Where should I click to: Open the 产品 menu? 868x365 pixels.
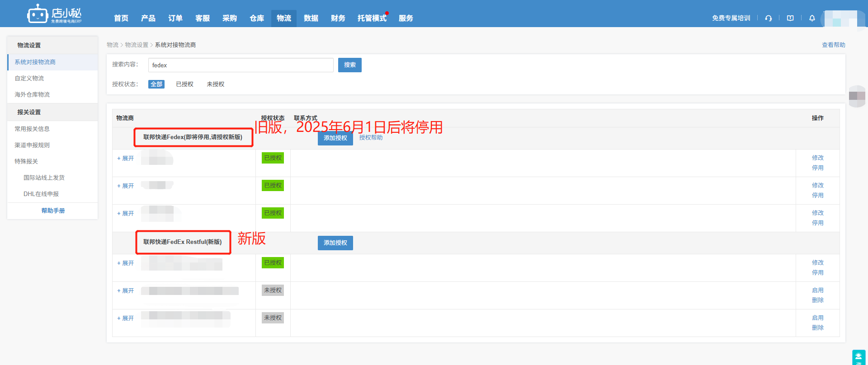(x=148, y=18)
